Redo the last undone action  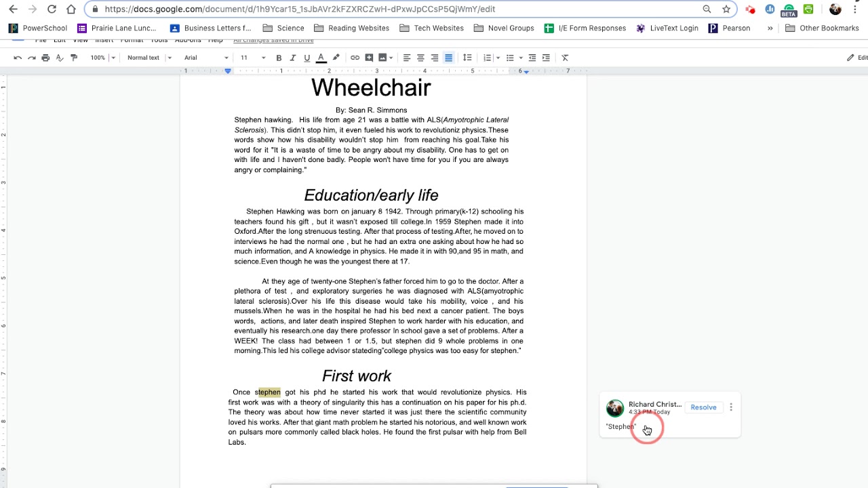[31, 58]
